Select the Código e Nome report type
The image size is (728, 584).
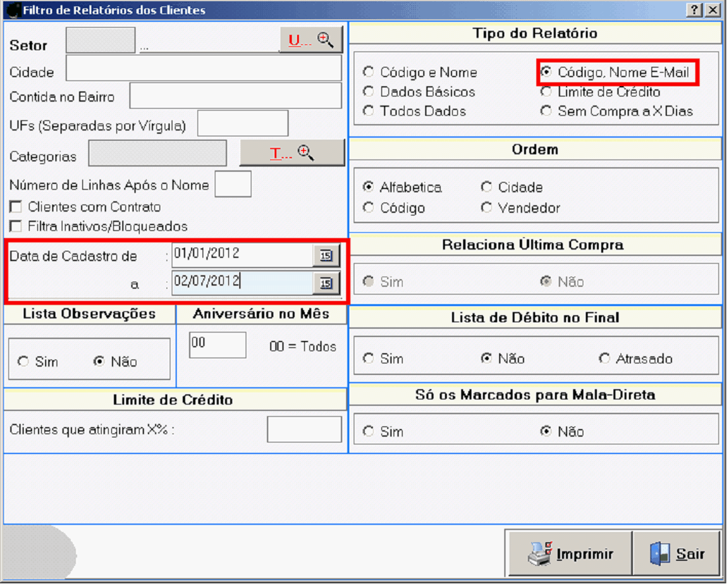(x=369, y=72)
